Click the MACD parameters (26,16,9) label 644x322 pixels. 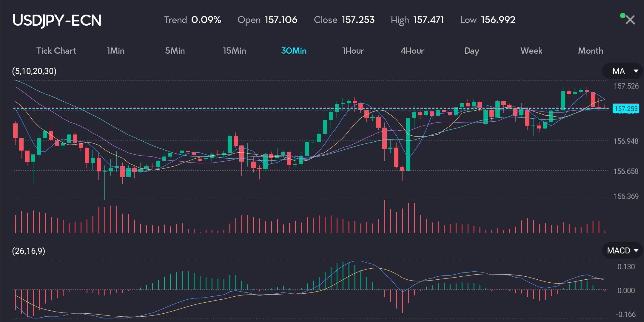tap(28, 251)
